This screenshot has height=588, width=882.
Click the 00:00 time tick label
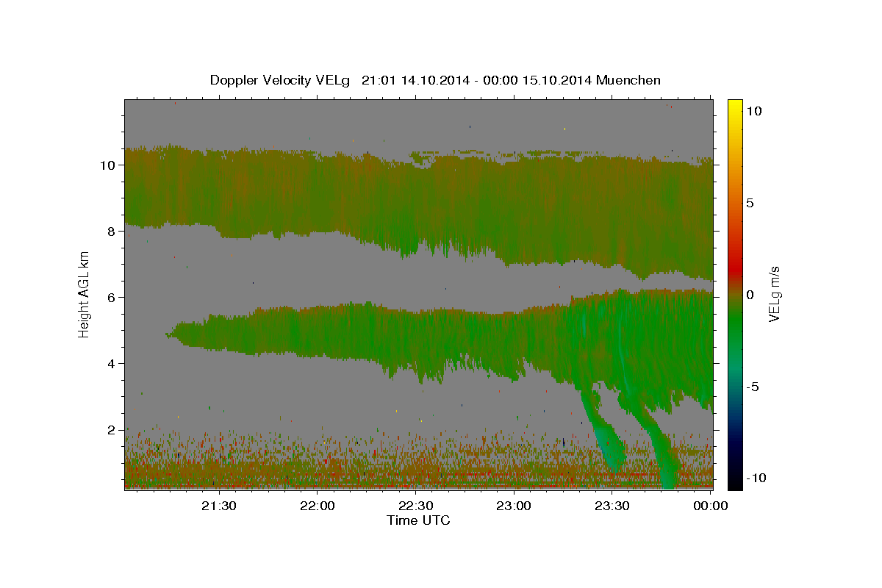coord(710,506)
